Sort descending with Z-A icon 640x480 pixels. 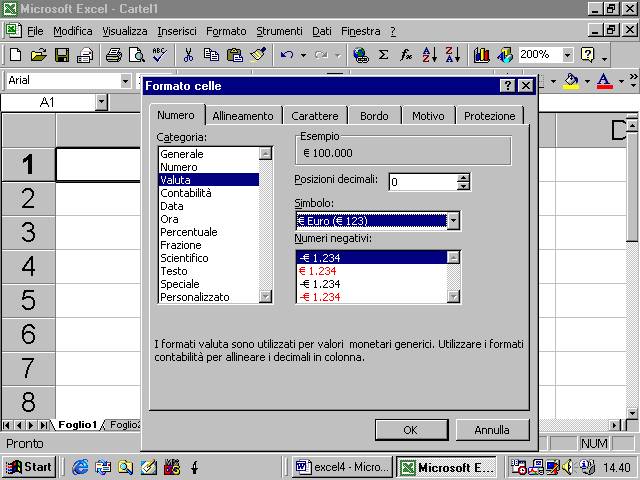[453, 55]
